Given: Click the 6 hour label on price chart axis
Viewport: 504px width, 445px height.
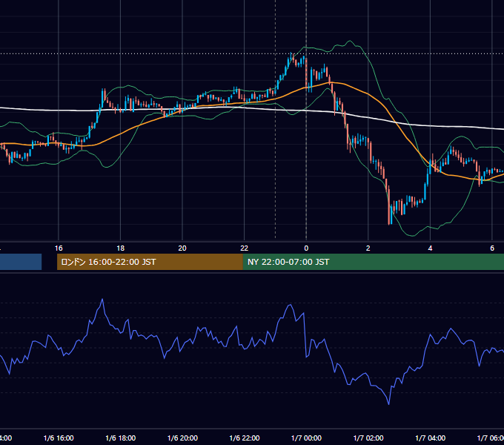Looking at the screenshot, I should [x=492, y=248].
